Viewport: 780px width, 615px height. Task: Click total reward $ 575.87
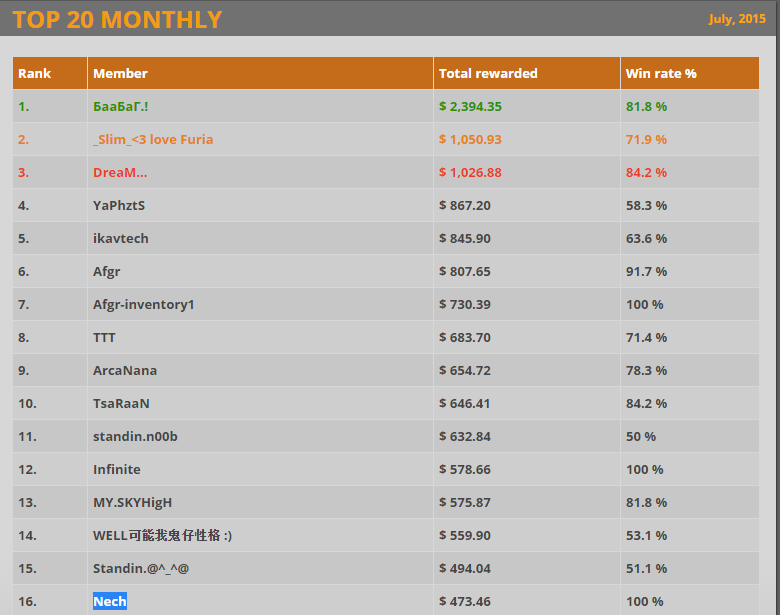coord(465,503)
